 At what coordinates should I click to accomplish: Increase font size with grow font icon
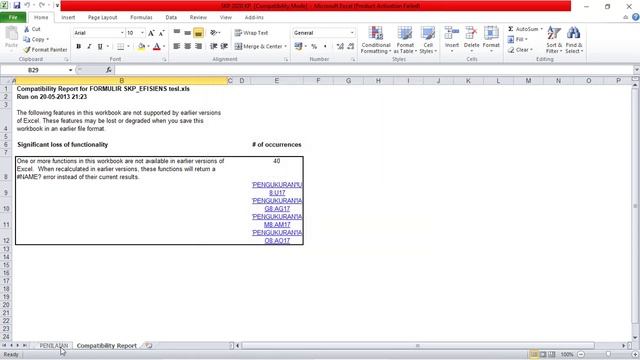click(151, 33)
